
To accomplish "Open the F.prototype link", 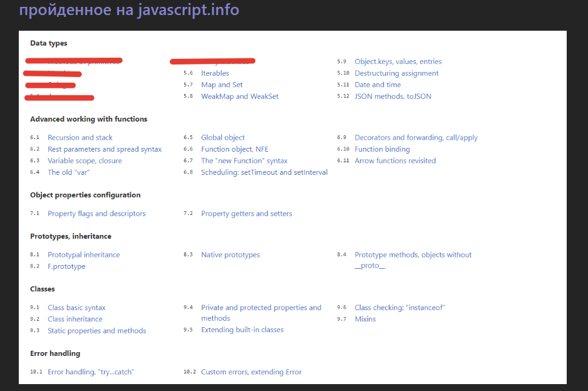I will click(66, 267).
